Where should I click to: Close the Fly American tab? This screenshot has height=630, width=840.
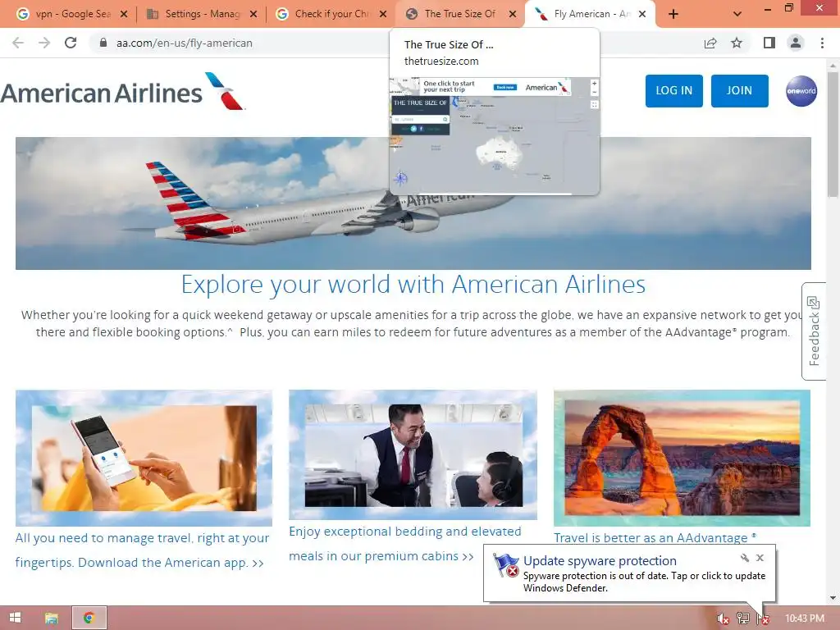coord(642,15)
